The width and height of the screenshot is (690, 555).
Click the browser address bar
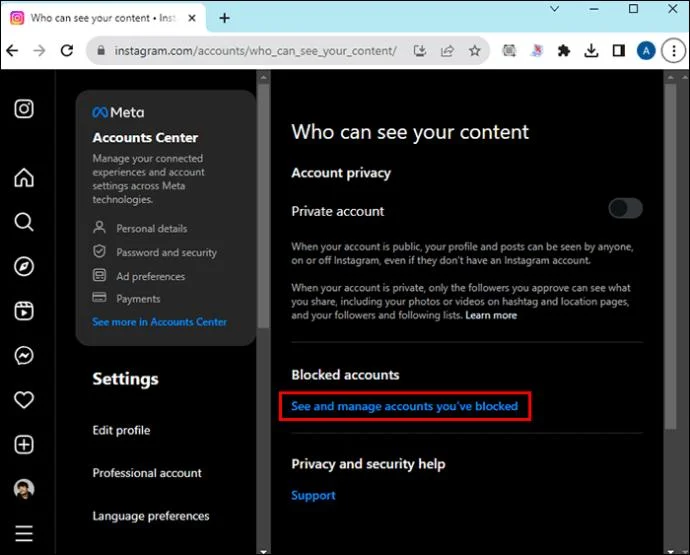click(x=260, y=50)
